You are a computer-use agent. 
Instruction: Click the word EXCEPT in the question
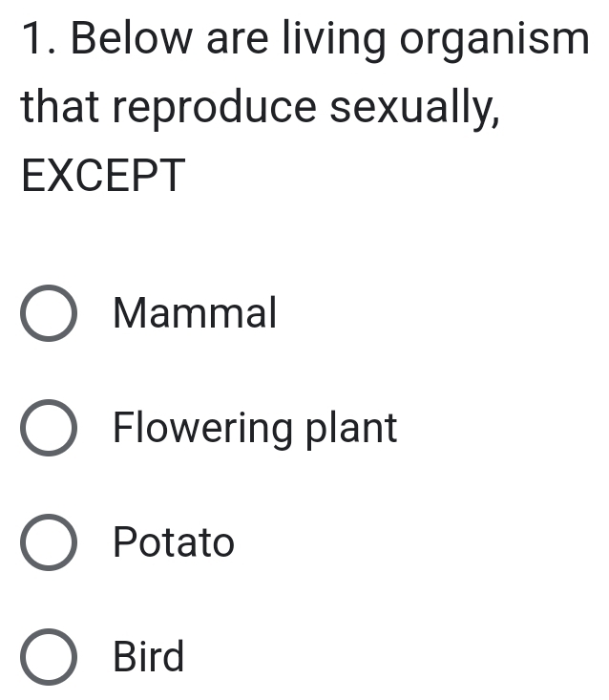102,175
